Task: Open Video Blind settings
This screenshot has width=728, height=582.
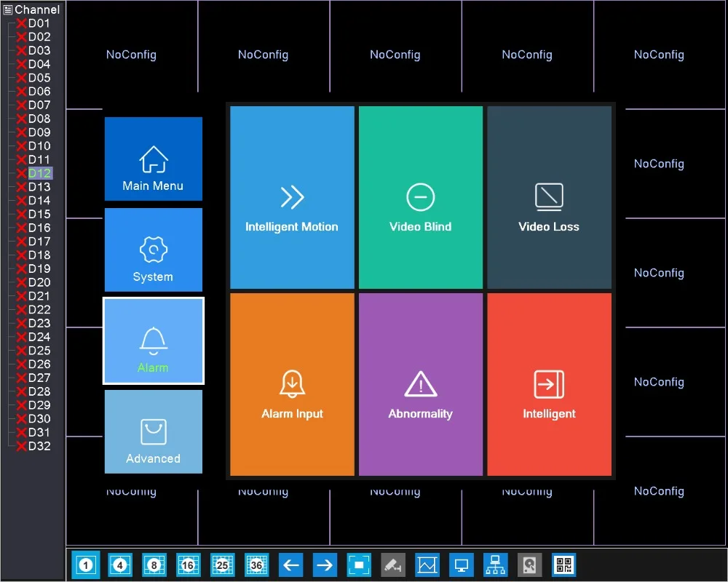Action: click(x=421, y=197)
